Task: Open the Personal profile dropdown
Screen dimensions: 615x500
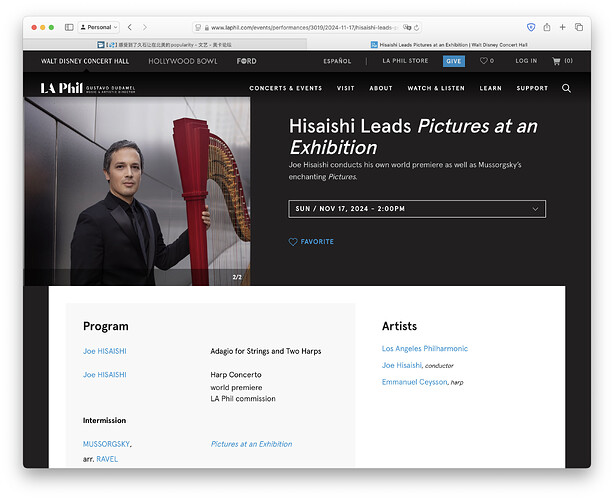Action: pyautogui.click(x=99, y=27)
